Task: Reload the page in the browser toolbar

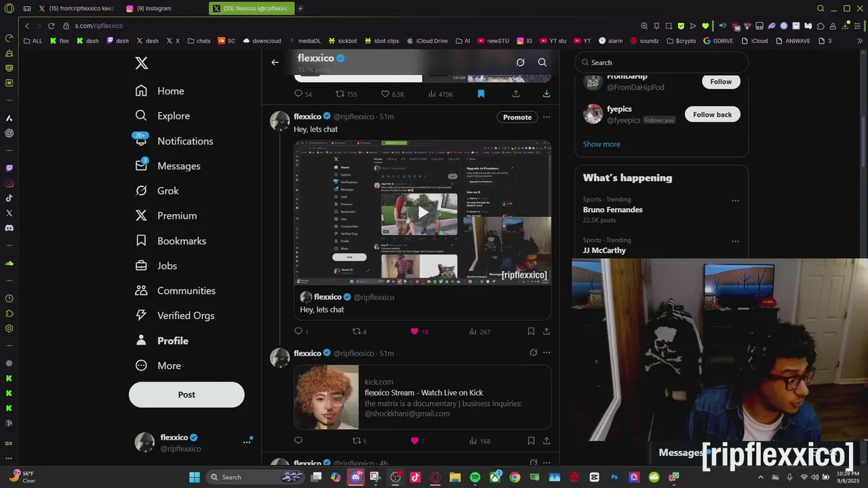Action: [x=51, y=26]
